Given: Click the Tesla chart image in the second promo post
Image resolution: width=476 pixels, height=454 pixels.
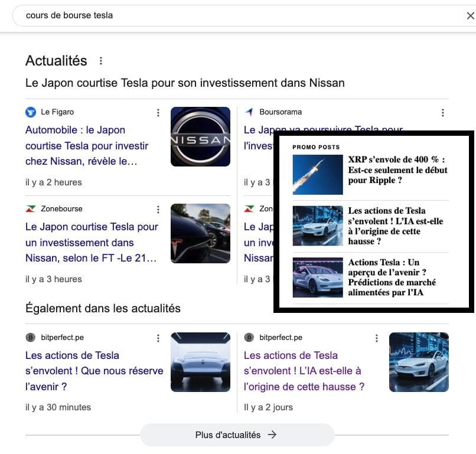Looking at the screenshot, I should pos(318,226).
